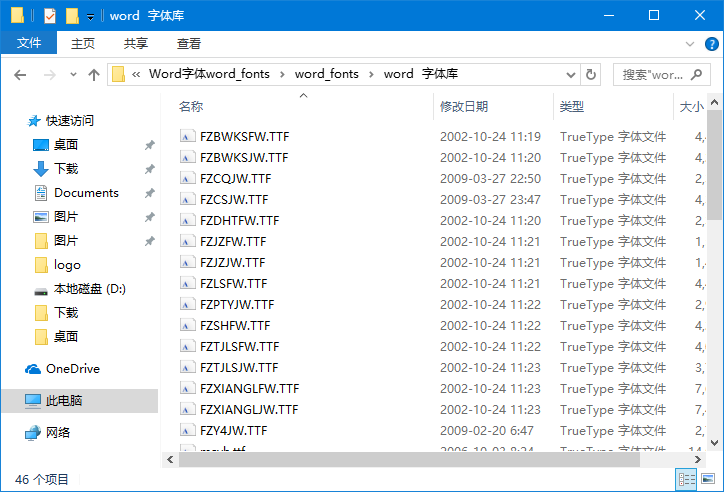Click the font file icon of FZSHFW.TTF
This screenshot has height=492, width=724.
[187, 325]
